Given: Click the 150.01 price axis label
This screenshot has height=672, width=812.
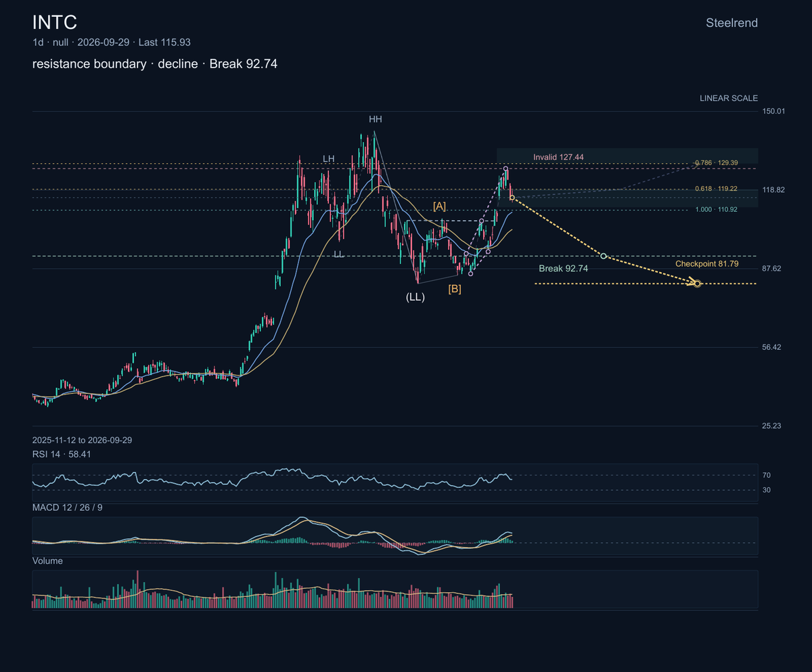Looking at the screenshot, I should [x=774, y=111].
